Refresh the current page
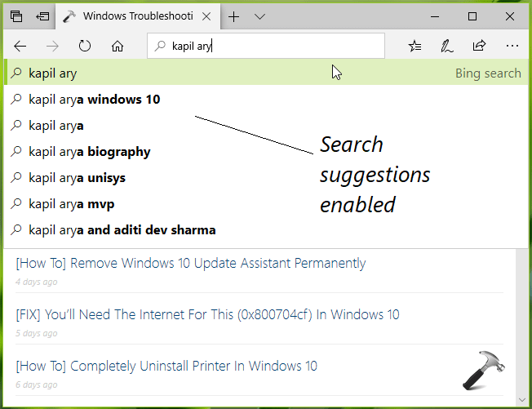Viewport: 532px width, 409px height. coord(85,46)
